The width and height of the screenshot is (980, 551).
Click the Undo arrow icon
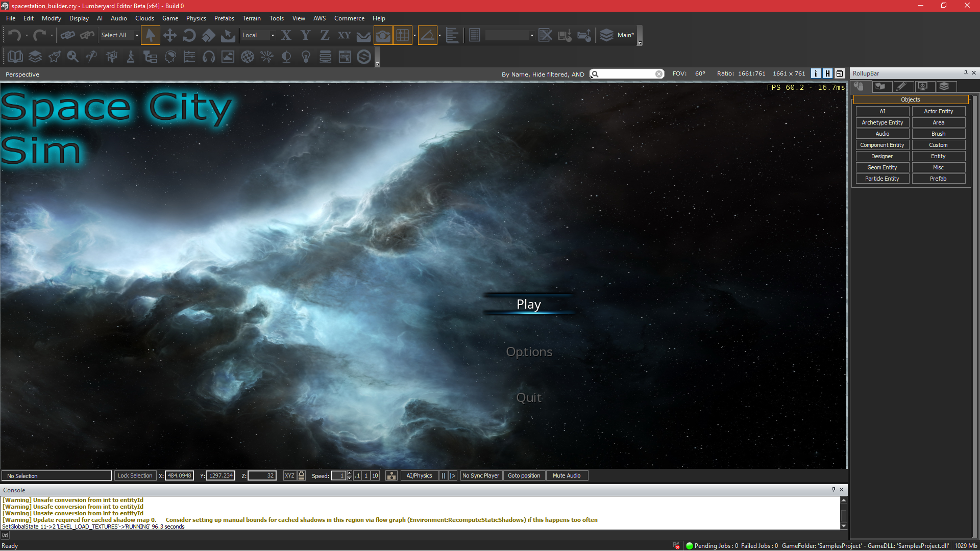click(15, 35)
